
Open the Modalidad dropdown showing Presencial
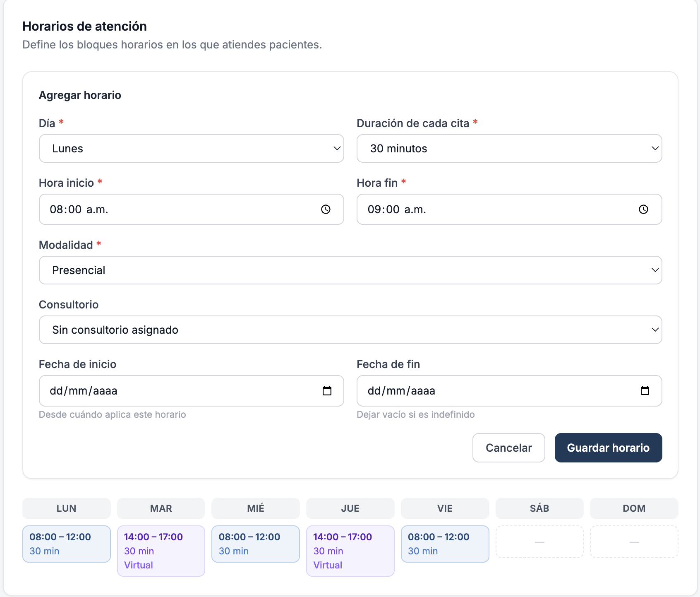click(x=350, y=270)
